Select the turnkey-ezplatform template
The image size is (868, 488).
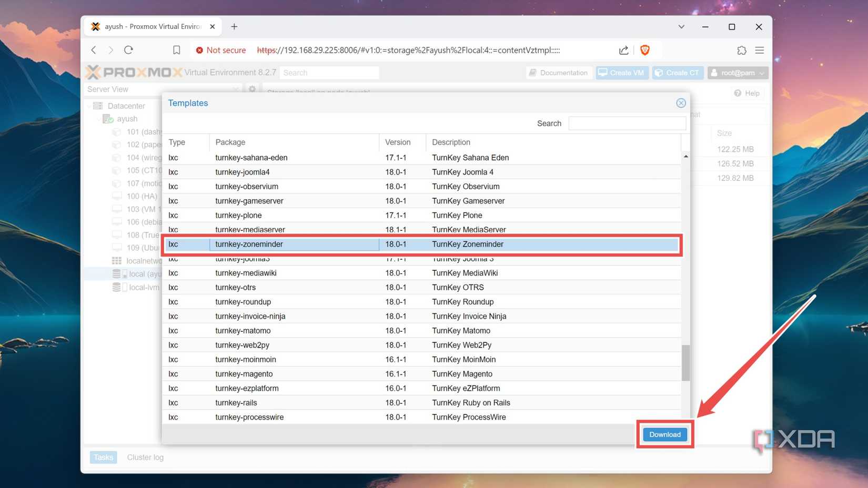pyautogui.click(x=421, y=389)
